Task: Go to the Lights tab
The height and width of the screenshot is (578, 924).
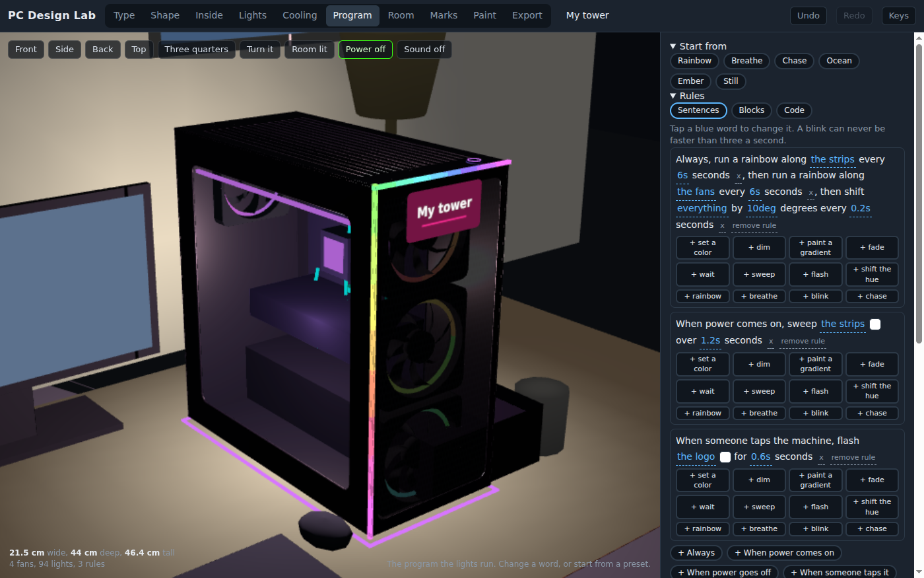Action: click(x=253, y=15)
